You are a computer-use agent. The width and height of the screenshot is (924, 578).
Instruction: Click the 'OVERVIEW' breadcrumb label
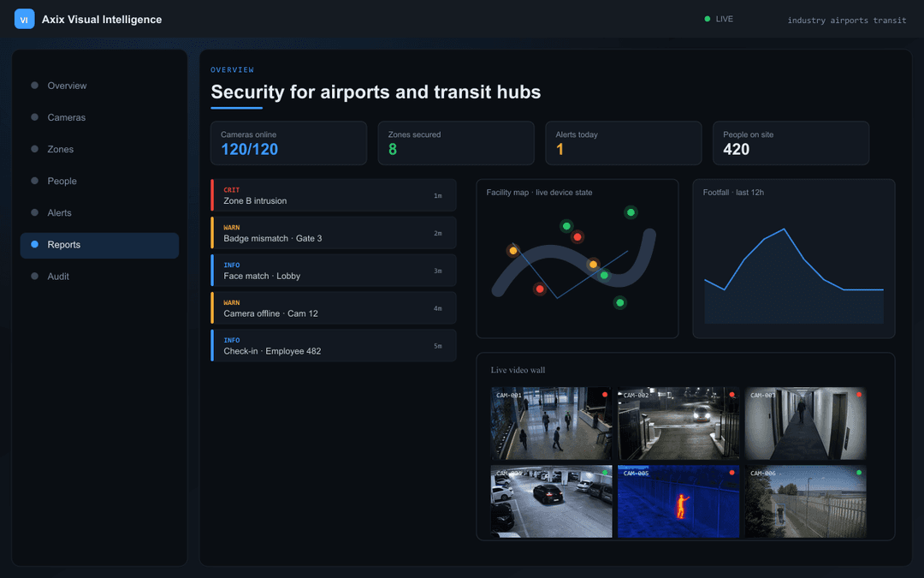pos(232,69)
